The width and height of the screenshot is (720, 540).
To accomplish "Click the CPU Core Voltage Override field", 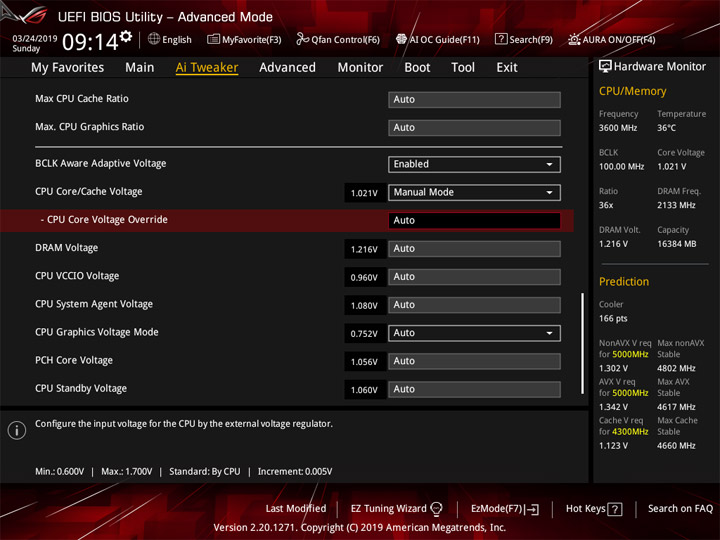I will pyautogui.click(x=474, y=220).
